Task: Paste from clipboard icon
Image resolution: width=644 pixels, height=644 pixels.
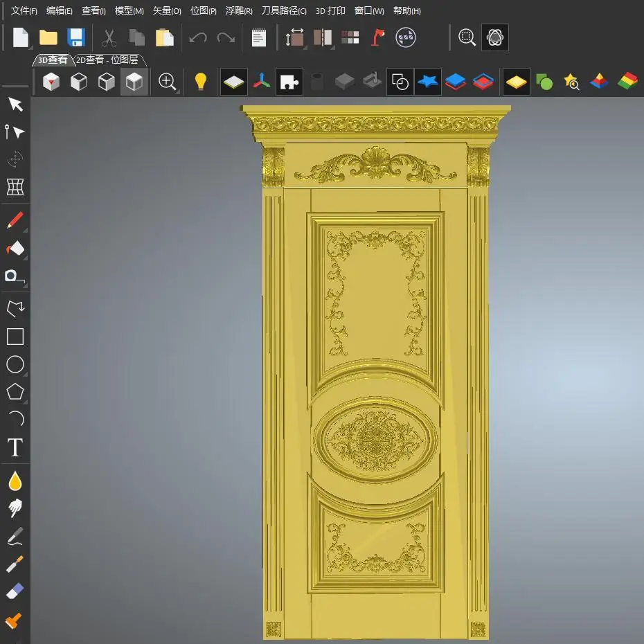Action: 165,38
